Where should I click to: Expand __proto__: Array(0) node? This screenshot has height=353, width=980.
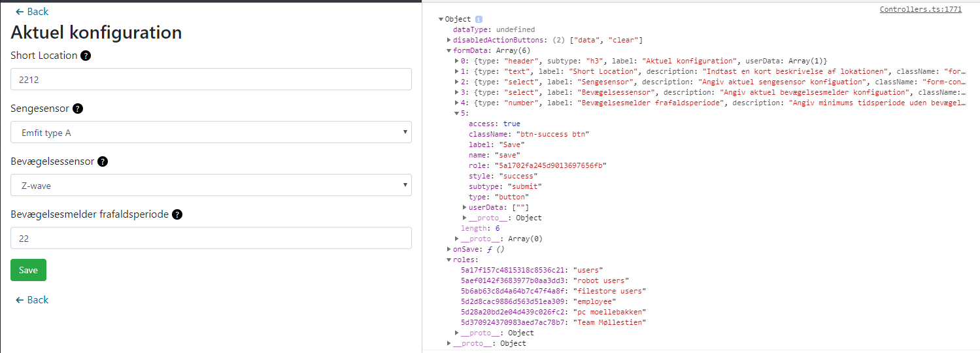[x=457, y=239]
